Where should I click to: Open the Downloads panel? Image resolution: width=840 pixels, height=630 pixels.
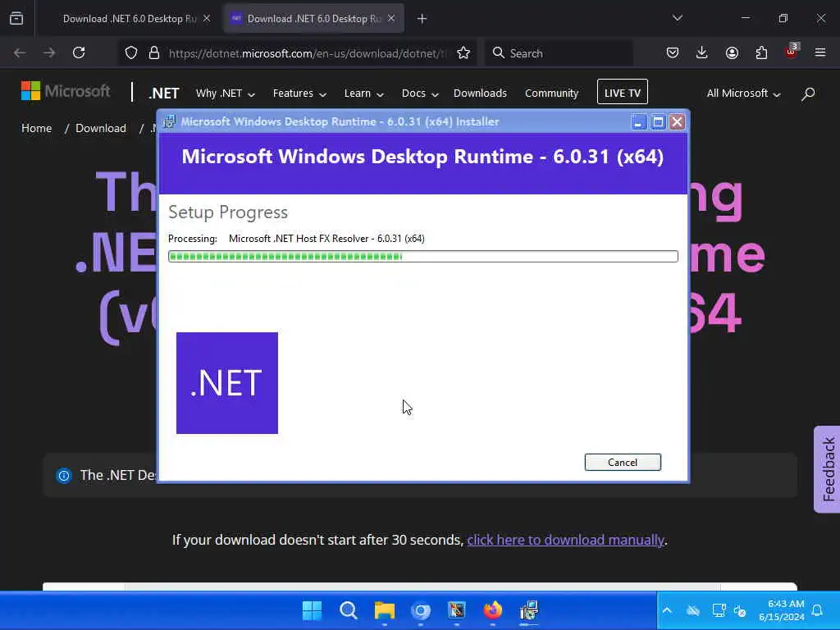tap(702, 53)
